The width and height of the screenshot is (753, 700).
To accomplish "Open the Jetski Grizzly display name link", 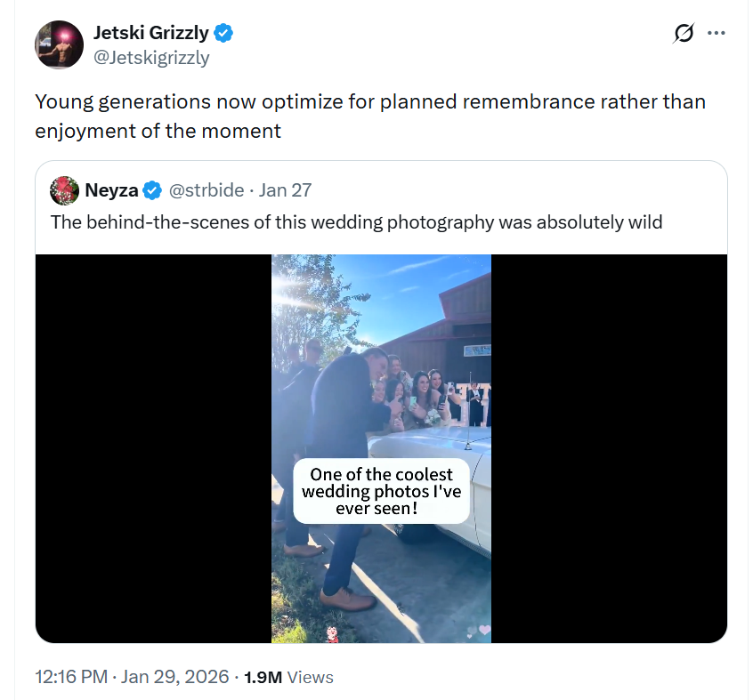I will point(151,34).
